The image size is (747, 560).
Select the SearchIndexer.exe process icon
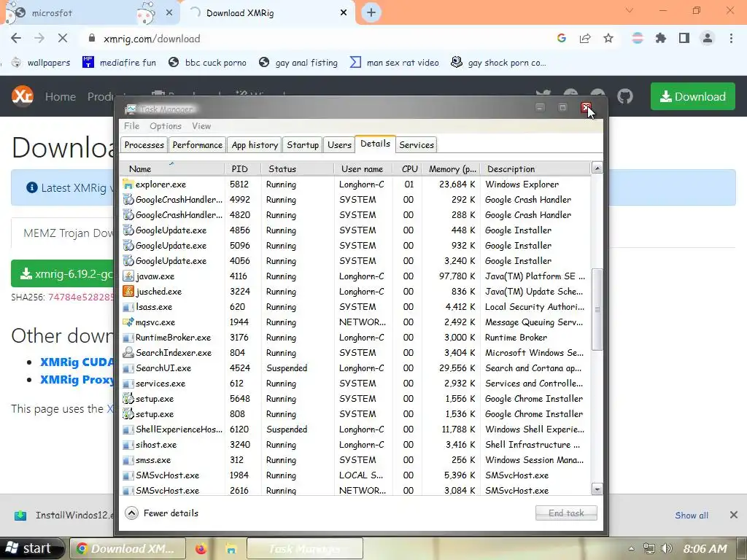(x=128, y=352)
